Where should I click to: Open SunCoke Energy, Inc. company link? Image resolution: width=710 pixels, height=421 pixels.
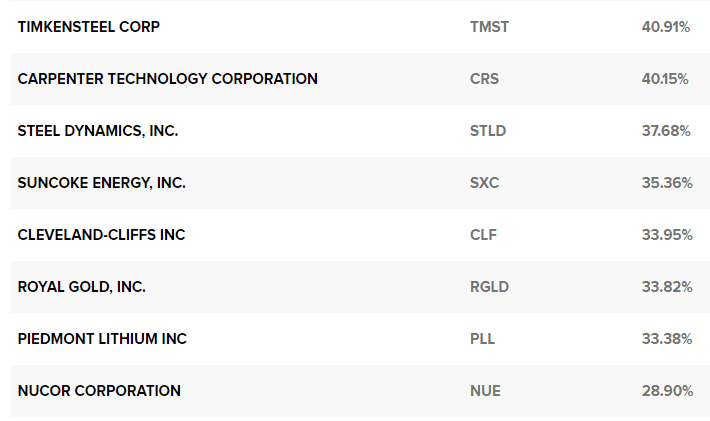coord(101,183)
